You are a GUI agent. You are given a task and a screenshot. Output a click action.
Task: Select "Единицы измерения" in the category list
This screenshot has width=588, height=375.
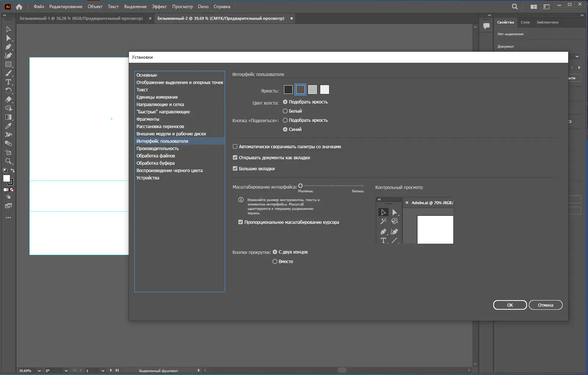(180, 97)
